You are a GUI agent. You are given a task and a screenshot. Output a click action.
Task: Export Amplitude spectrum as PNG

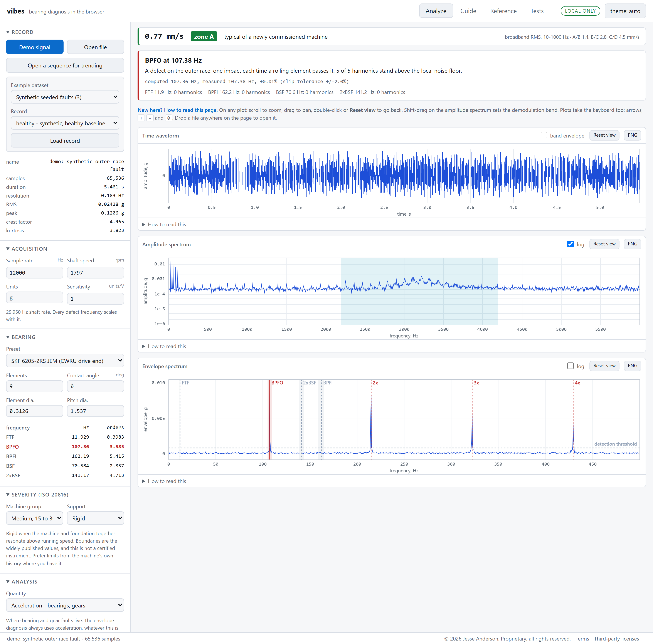(632, 244)
